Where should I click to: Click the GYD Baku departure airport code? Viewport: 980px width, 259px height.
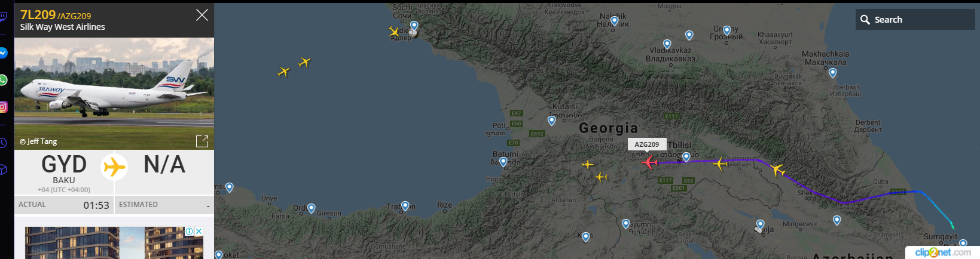[64, 164]
